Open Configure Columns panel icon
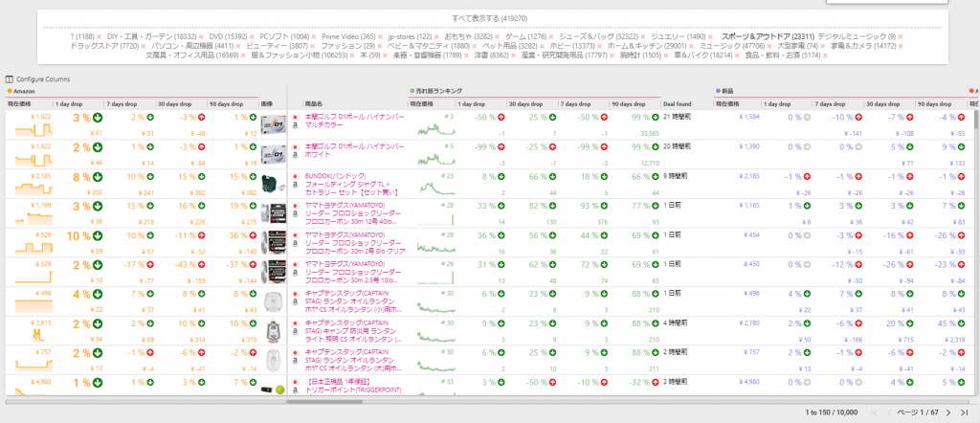The width and height of the screenshot is (980, 423). (10, 78)
